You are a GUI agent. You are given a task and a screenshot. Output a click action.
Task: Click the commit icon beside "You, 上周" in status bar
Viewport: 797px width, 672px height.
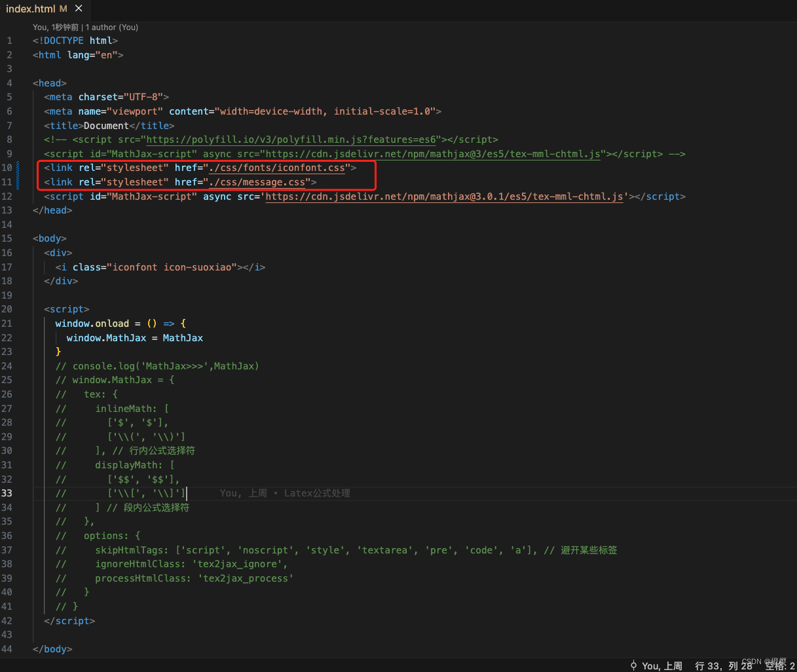pos(633,665)
